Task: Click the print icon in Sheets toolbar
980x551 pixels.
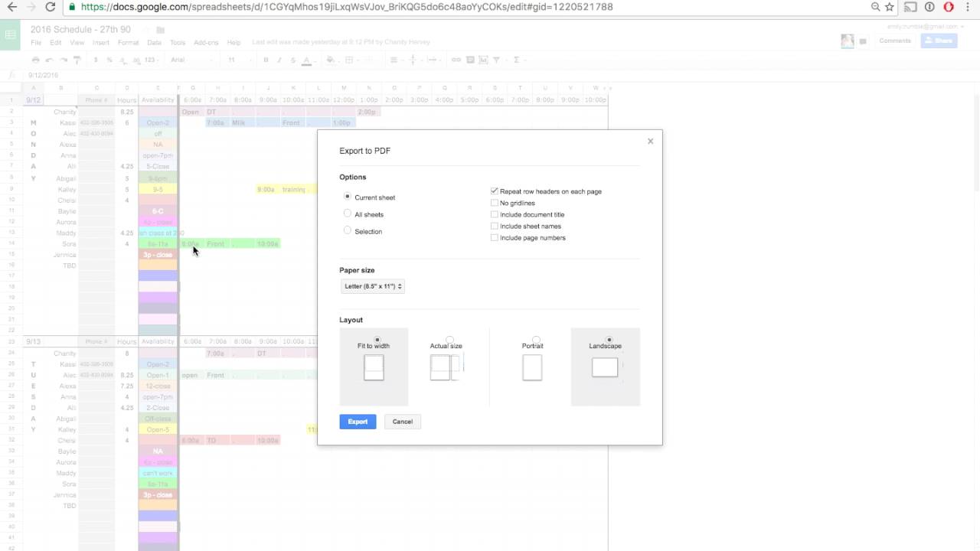Action: click(35, 60)
